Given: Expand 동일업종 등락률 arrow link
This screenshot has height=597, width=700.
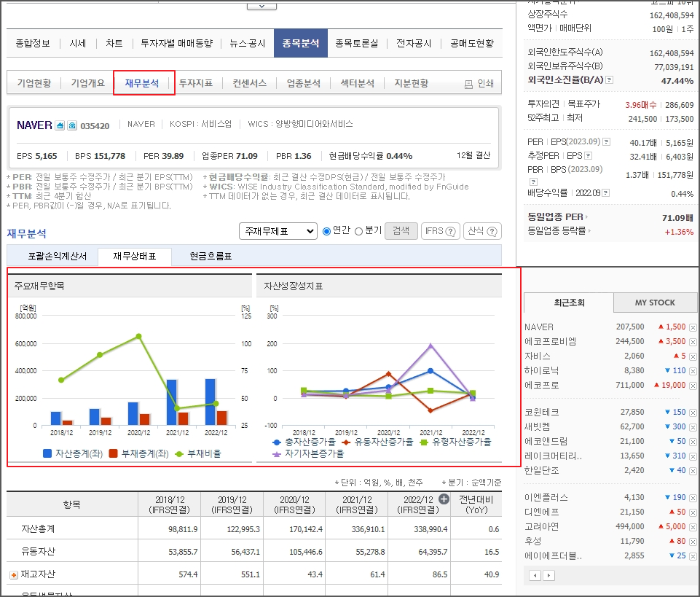Looking at the screenshot, I should pyautogui.click(x=589, y=230).
